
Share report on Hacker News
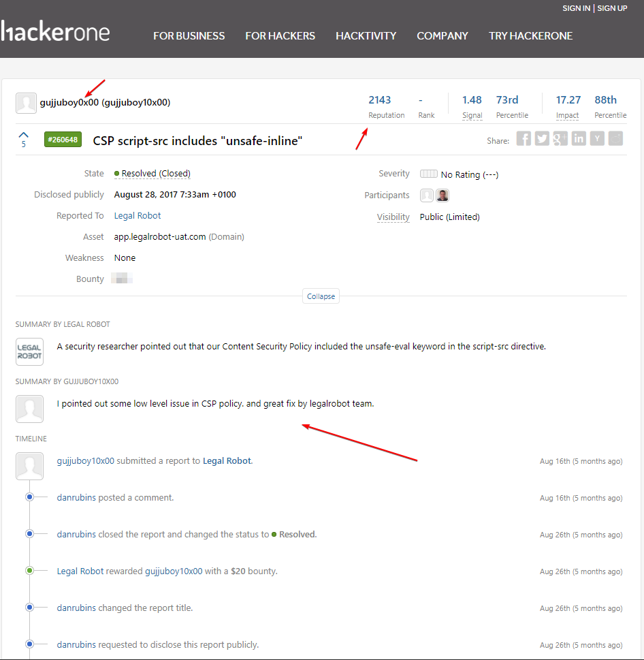coord(597,139)
